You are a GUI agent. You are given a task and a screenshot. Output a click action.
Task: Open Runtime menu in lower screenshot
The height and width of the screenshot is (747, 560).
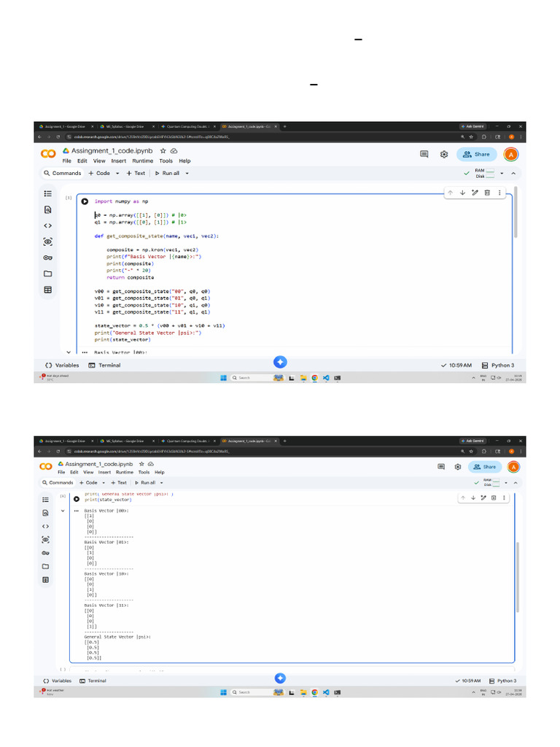pos(124,472)
